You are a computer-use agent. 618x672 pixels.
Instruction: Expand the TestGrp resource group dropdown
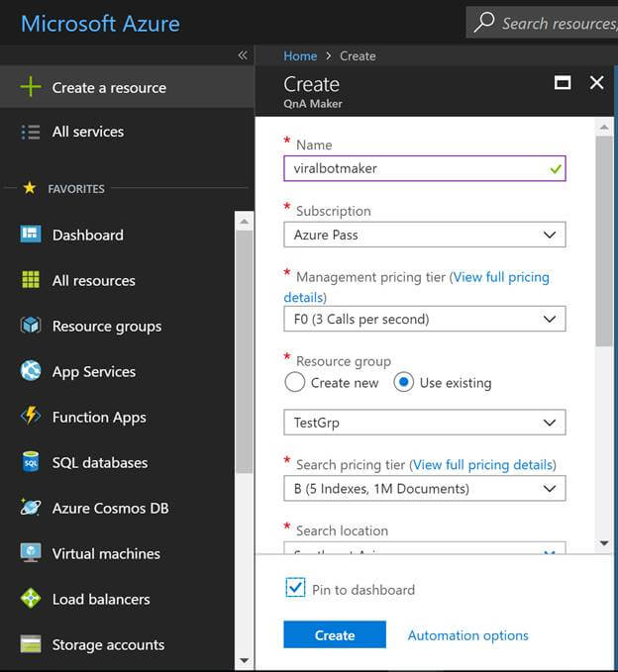(x=425, y=423)
